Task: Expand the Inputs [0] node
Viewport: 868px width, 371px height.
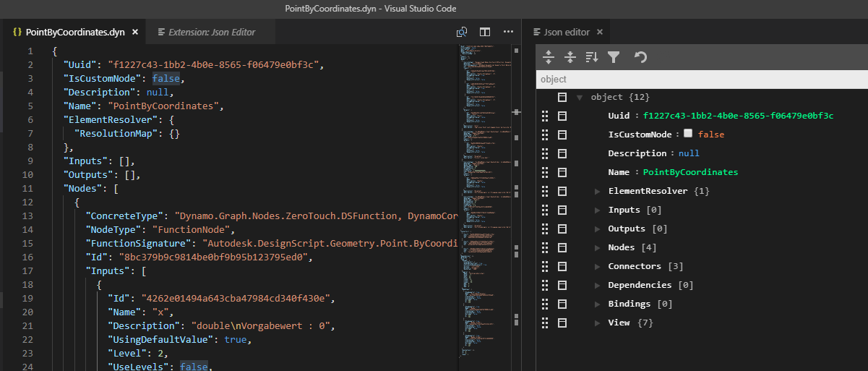Action: point(598,210)
